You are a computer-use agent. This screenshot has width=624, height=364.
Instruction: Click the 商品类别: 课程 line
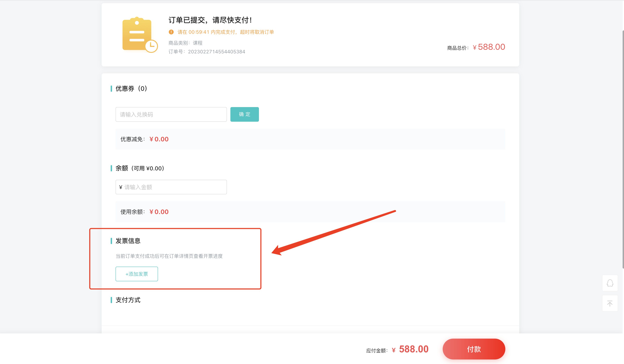185,43
